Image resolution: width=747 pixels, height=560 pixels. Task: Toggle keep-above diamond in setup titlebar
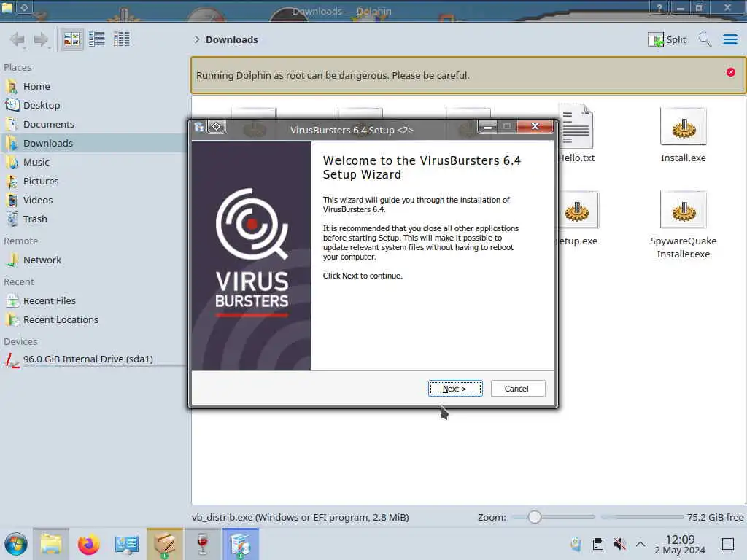click(x=216, y=127)
